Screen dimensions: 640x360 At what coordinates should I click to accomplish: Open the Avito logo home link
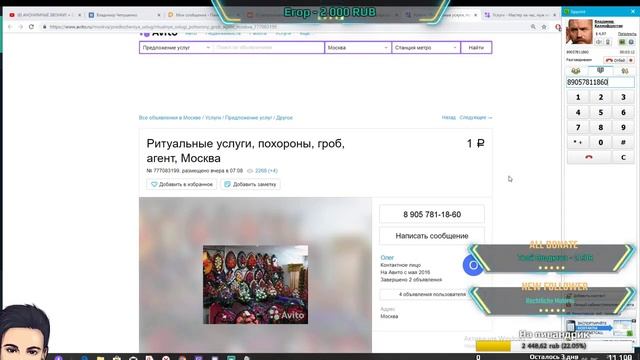click(159, 33)
